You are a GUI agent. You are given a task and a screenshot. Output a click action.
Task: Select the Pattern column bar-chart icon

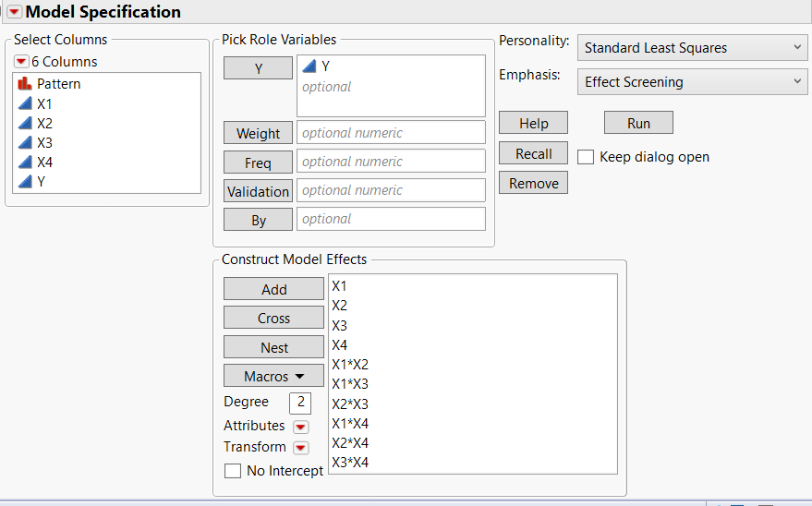[24, 84]
